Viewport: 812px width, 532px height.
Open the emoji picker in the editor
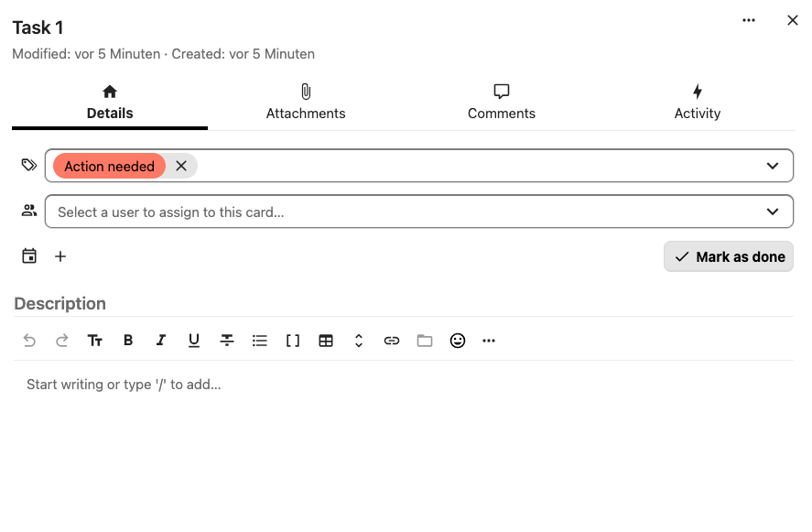coord(457,340)
